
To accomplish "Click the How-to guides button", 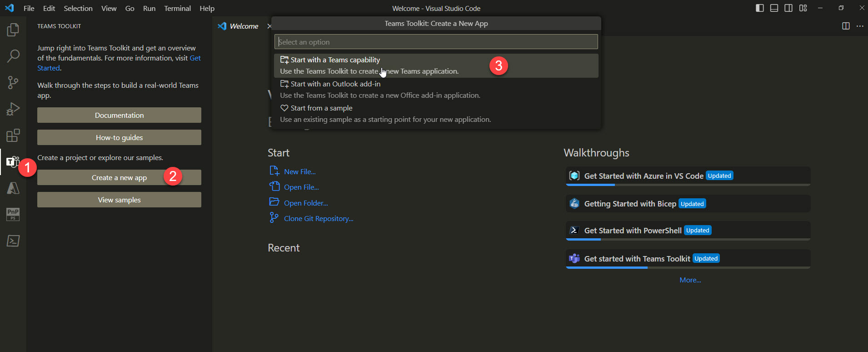I will 119,137.
